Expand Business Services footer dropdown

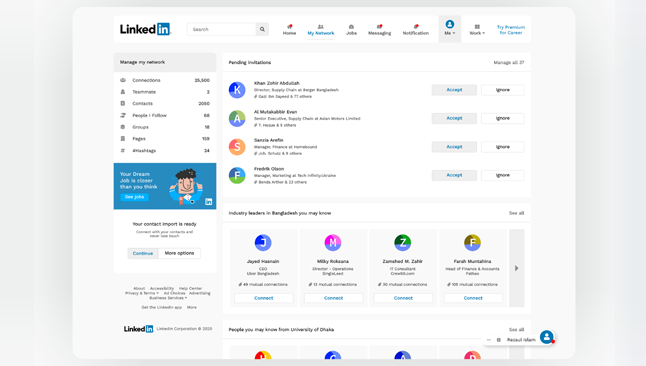168,298
